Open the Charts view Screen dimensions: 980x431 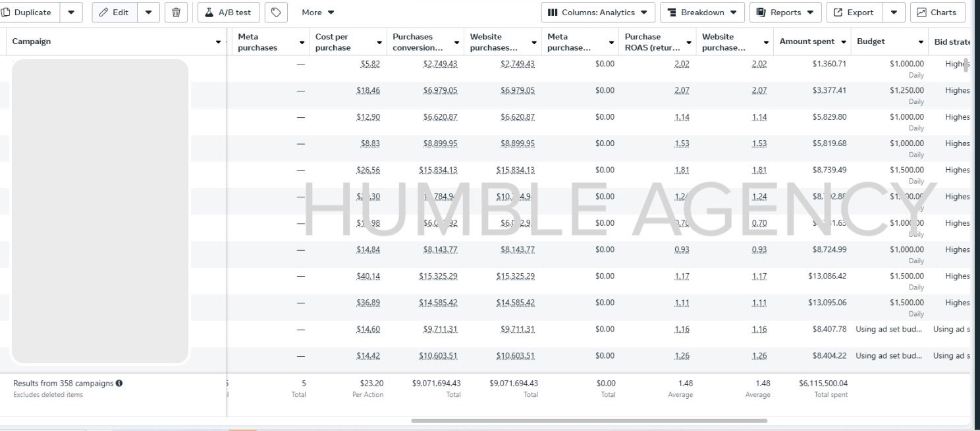pos(937,13)
